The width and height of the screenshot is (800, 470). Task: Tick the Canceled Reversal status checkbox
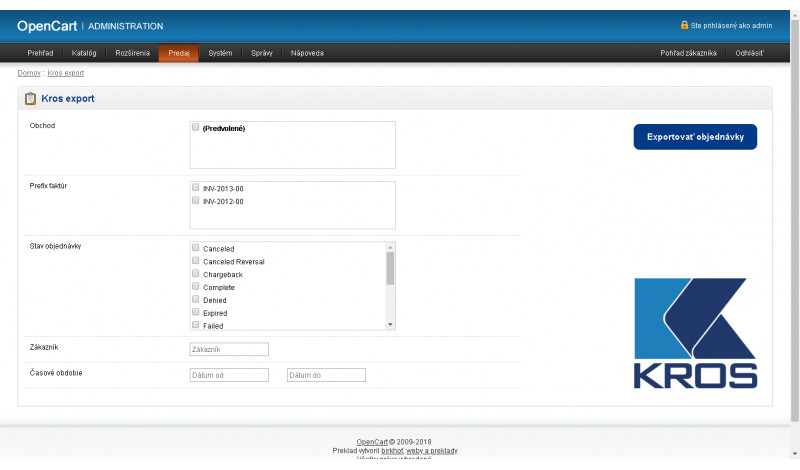click(195, 260)
